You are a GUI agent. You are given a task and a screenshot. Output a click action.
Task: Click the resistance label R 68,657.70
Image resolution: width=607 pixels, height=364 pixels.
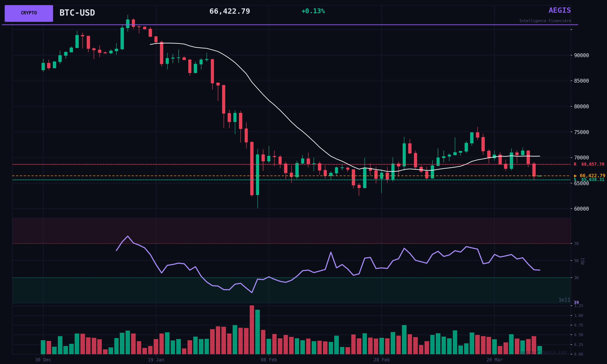click(x=589, y=164)
